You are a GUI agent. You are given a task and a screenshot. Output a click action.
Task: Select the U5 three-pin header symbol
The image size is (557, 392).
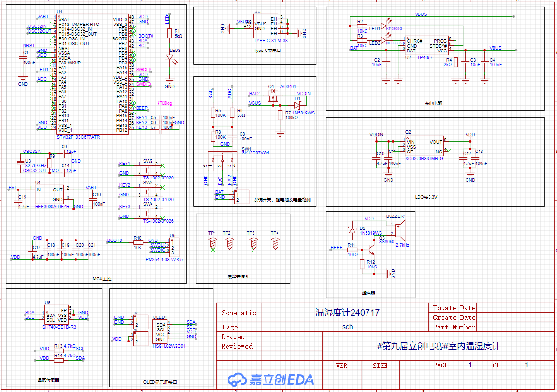point(175,248)
